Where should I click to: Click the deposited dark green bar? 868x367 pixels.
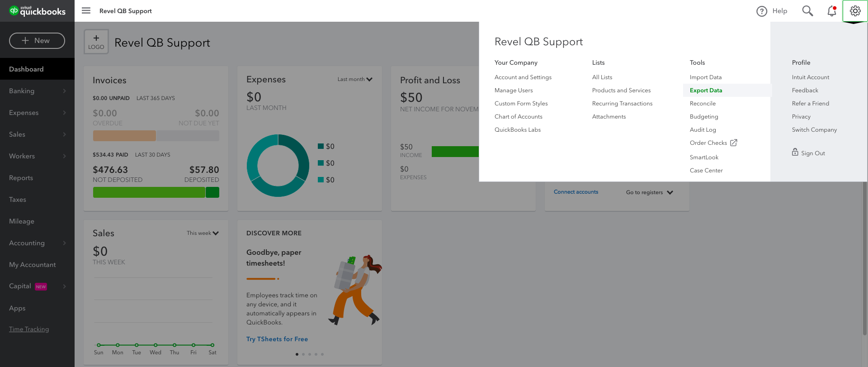(212, 192)
